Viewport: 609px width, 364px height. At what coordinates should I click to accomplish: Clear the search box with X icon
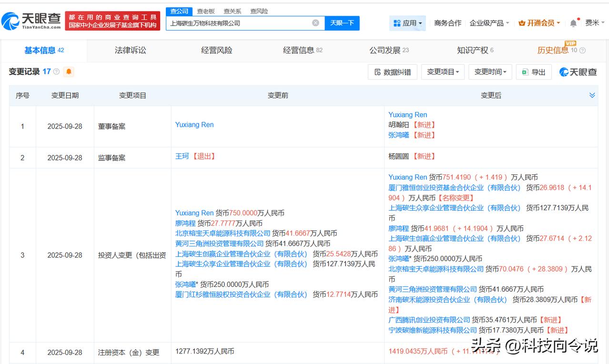[x=315, y=23]
